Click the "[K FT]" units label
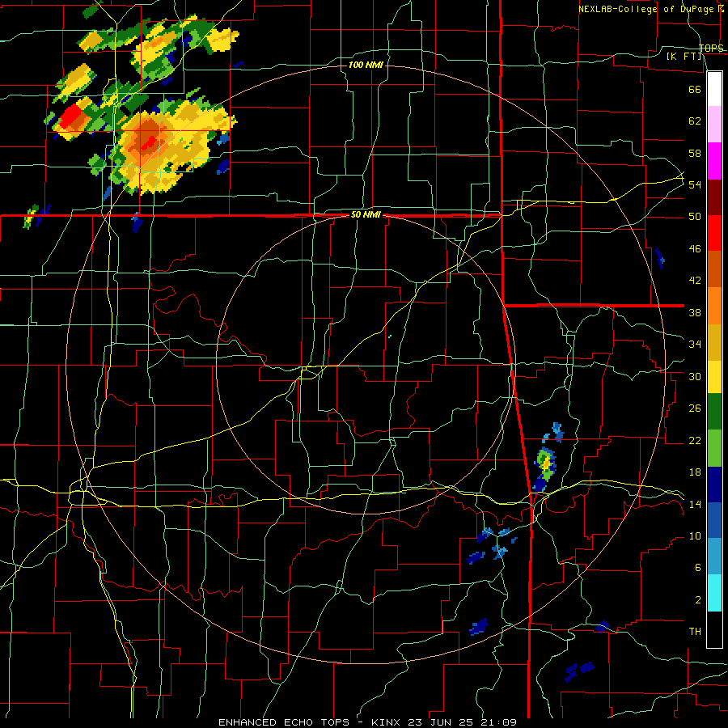This screenshot has height=728, width=728. coord(684,57)
